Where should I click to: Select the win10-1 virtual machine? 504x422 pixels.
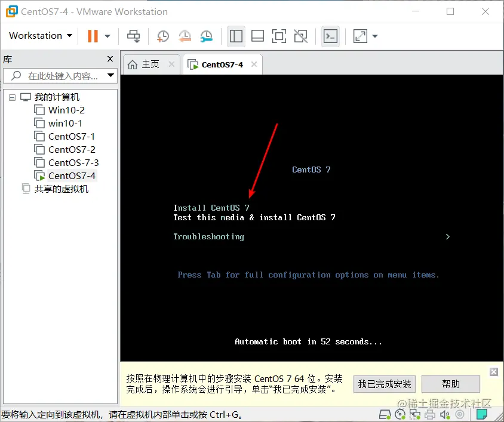[x=65, y=124]
